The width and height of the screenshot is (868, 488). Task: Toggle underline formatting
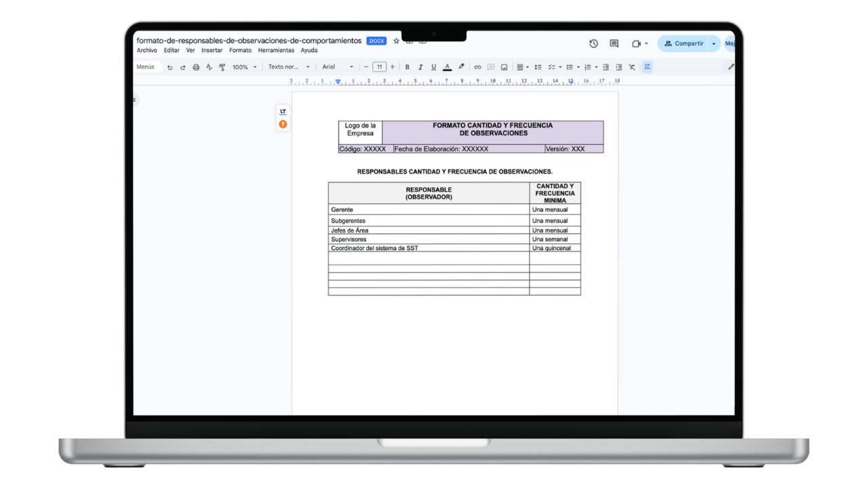(x=433, y=67)
